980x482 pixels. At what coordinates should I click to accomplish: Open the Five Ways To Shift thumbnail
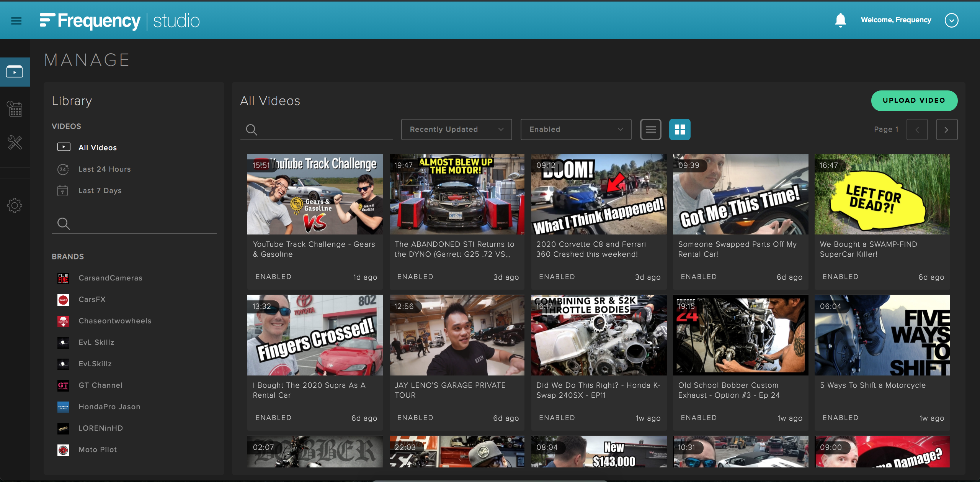(x=882, y=335)
